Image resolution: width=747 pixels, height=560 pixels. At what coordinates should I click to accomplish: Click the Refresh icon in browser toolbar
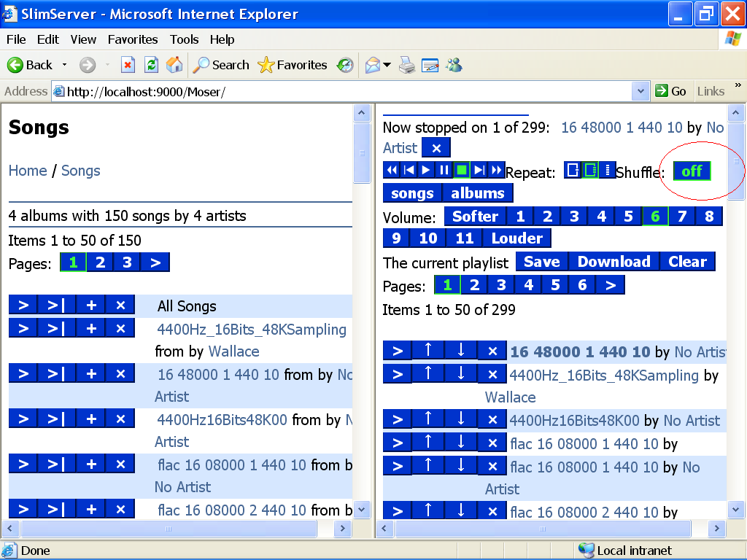151,65
